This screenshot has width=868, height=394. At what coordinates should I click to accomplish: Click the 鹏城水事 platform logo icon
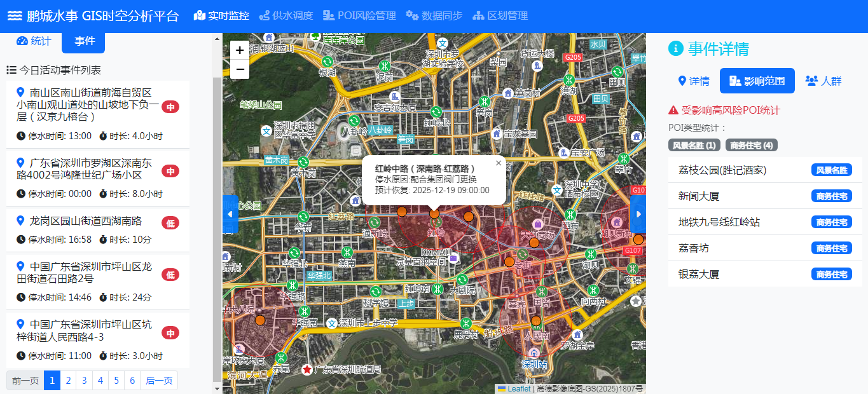pyautogui.click(x=15, y=16)
